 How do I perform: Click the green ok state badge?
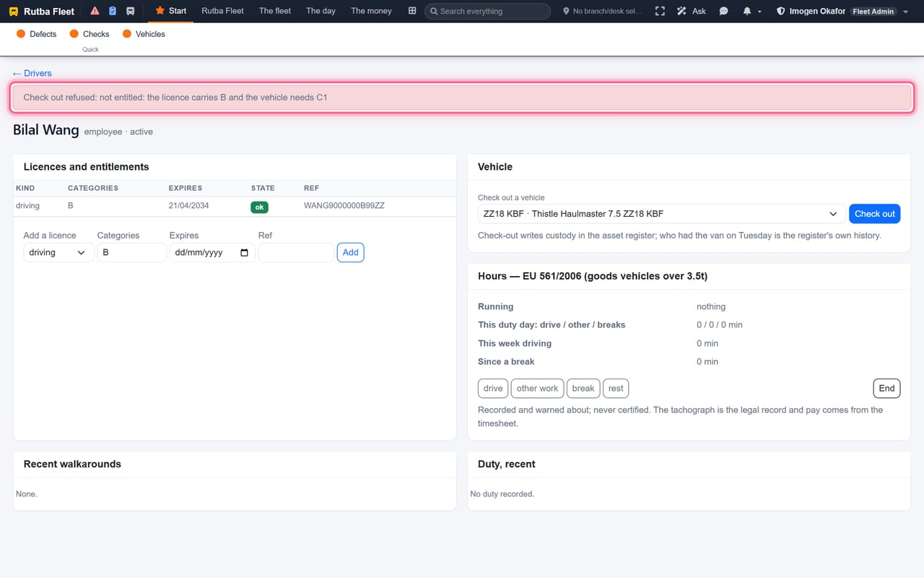point(259,207)
